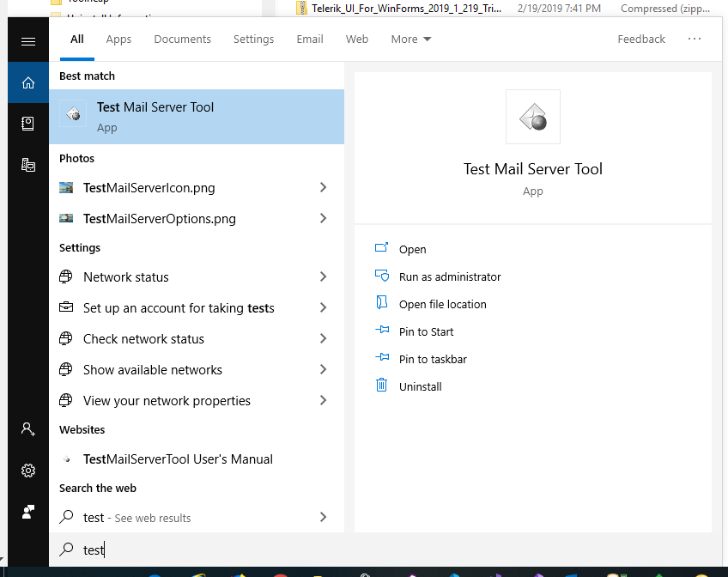Open the three-dot options menu

coord(695,39)
